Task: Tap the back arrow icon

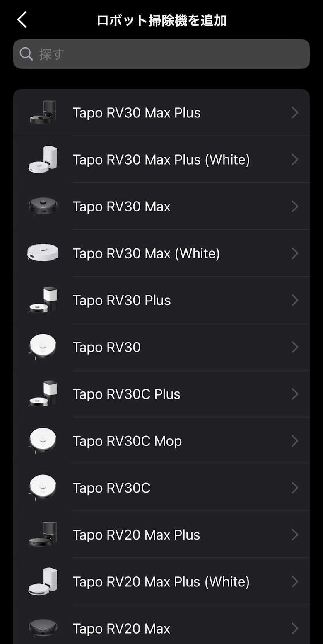Action: [22, 20]
